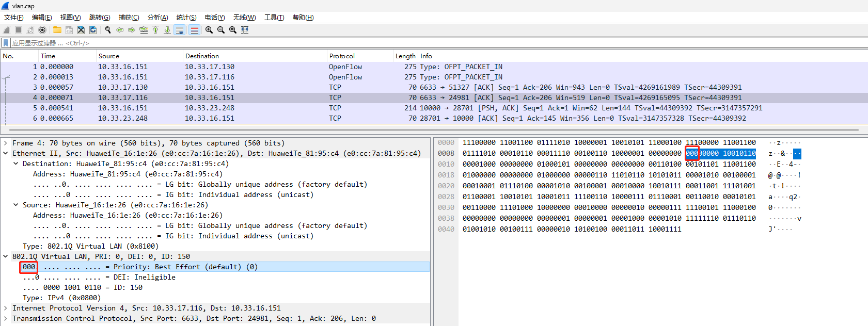Open the 捕获(C) menu
This screenshot has height=326, width=868.
(129, 18)
